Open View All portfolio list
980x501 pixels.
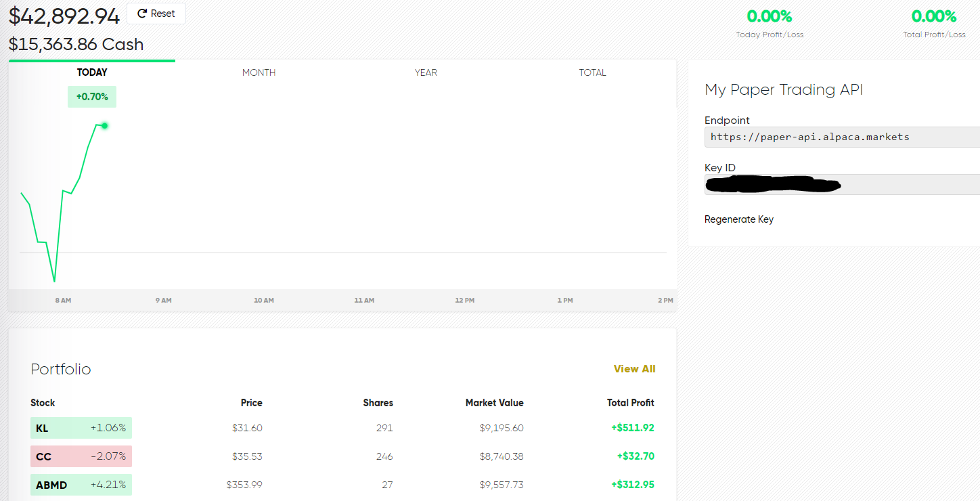[x=634, y=369]
